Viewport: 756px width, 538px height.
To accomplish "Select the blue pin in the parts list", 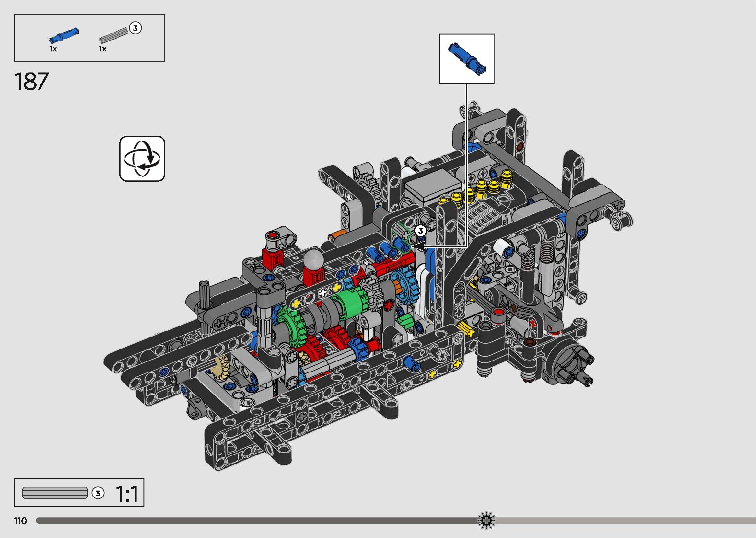I will (x=63, y=36).
